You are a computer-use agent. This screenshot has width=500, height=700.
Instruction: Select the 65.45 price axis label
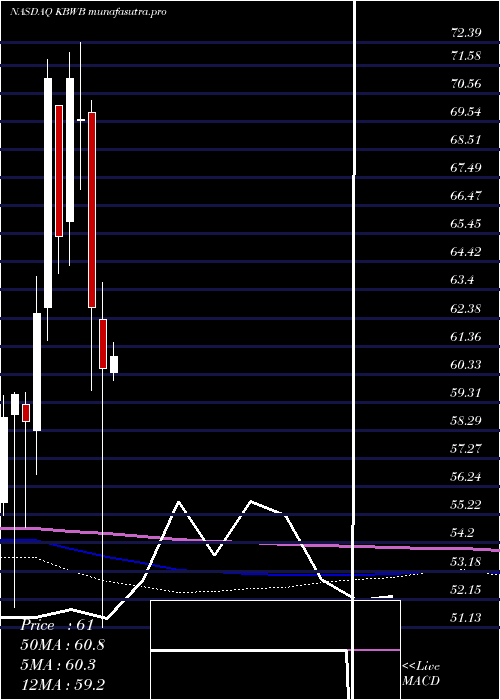pyautogui.click(x=466, y=224)
